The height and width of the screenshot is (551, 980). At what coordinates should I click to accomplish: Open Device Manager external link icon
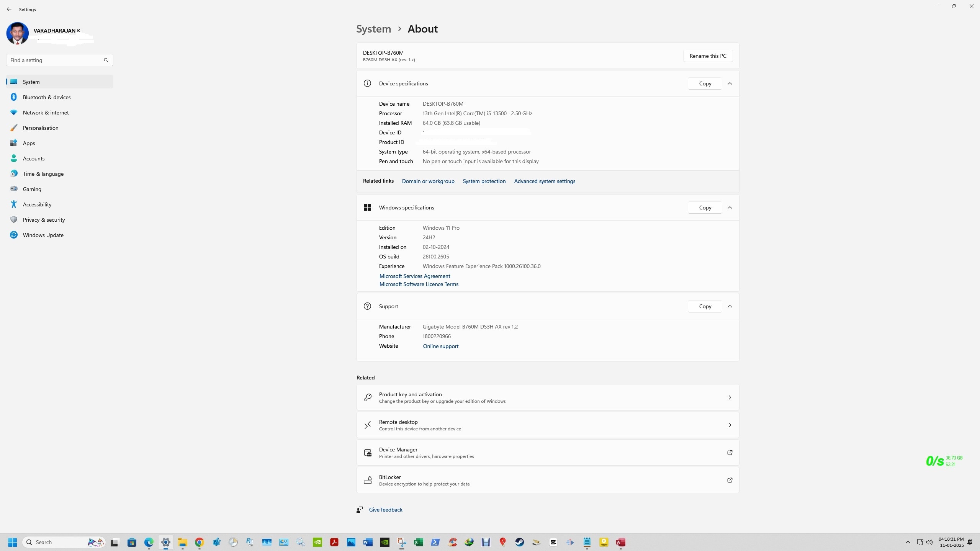tap(730, 453)
